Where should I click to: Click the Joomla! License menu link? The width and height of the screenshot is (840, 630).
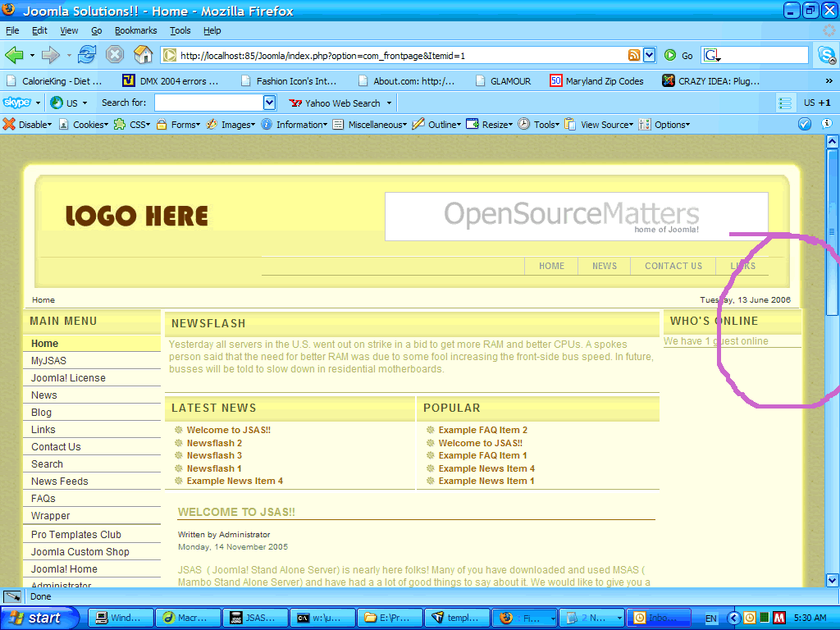(x=68, y=378)
